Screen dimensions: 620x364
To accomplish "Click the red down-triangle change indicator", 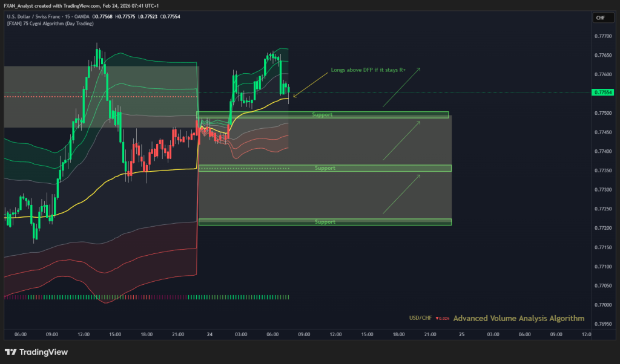I will pos(437,319).
